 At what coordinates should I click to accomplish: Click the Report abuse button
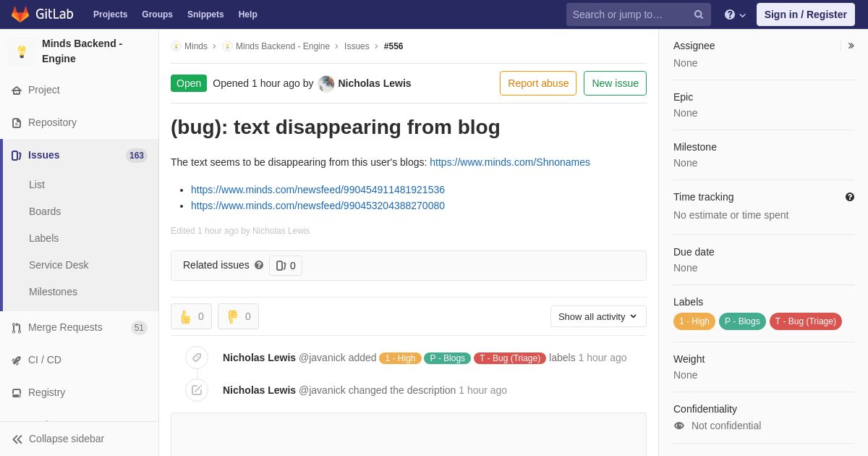[x=538, y=83]
